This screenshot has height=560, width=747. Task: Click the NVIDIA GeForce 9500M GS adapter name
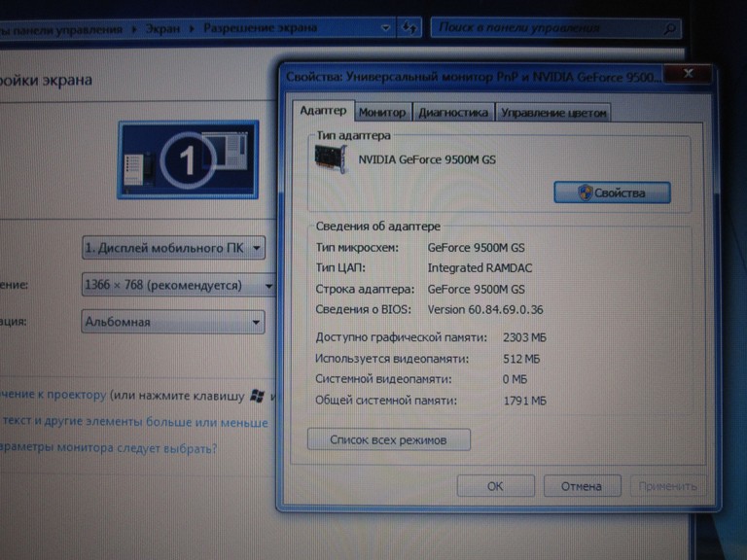coord(427,159)
